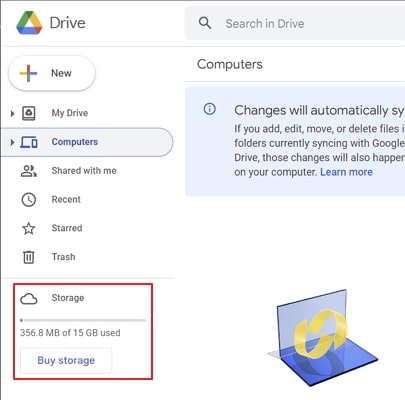Click the Starred star icon
This screenshot has height=400, width=405.
pos(29,228)
